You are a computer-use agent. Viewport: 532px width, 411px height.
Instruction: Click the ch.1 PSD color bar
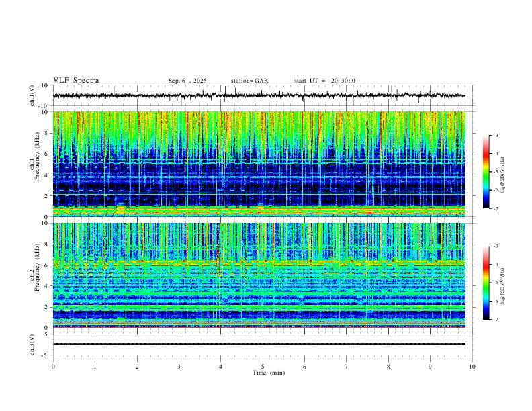tap(486, 172)
